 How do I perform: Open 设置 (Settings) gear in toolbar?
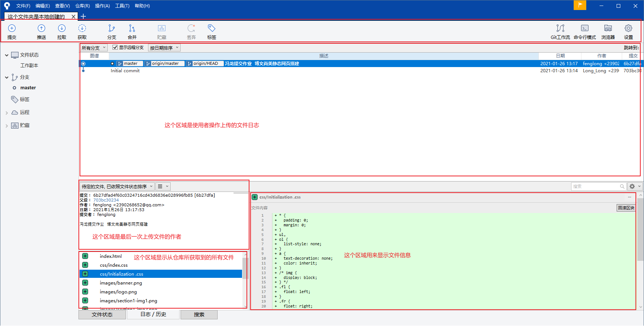[x=628, y=28]
